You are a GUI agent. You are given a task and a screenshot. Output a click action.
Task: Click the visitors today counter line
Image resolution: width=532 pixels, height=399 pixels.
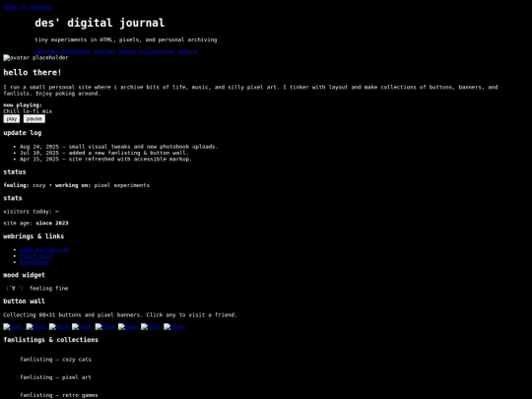(31, 212)
